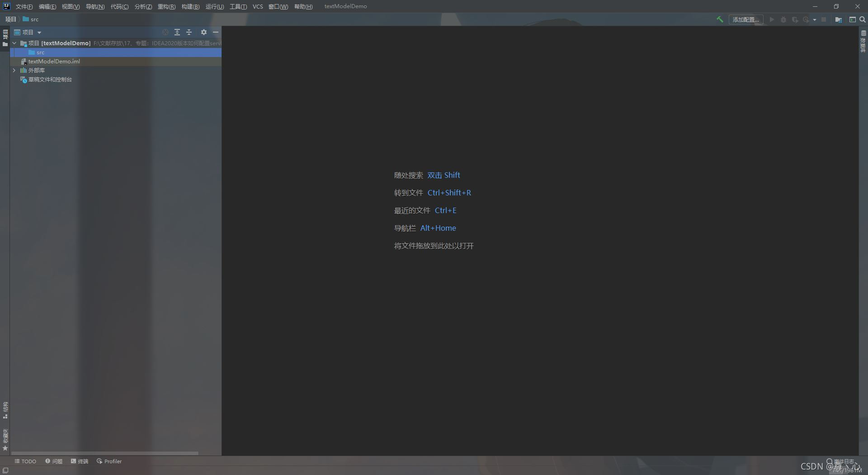Toggle the 项目 (Project) side tool button
Screen dimensions: 868x475
(x=5, y=38)
